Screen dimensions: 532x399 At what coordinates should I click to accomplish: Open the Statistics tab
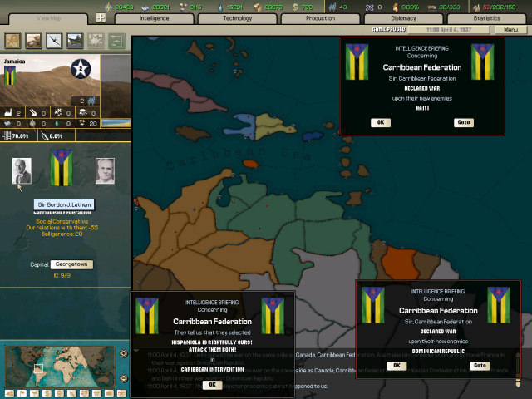pyautogui.click(x=486, y=18)
